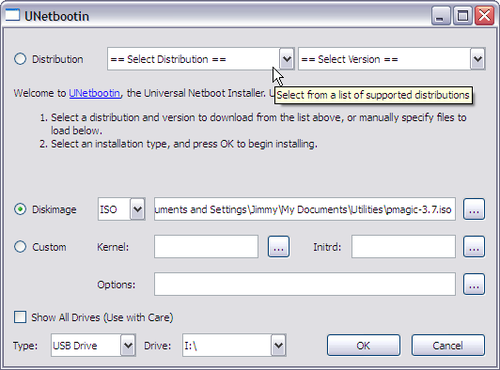Click the OK button
The image size is (500, 370).
coord(363,345)
